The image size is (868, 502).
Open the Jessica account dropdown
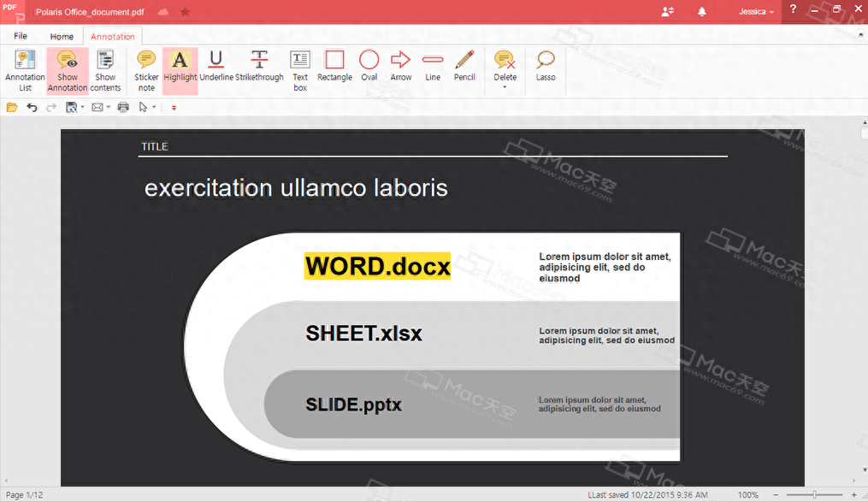[756, 12]
